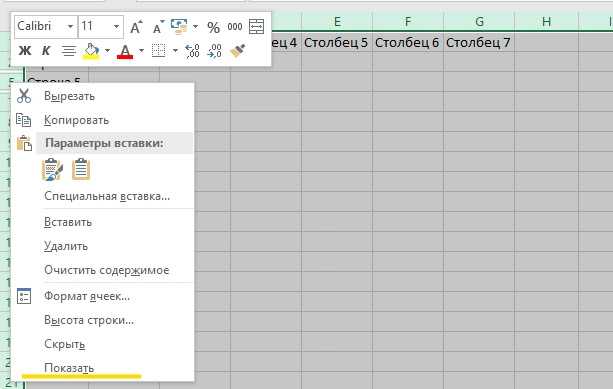
Task: Decrease font size with the small A icon
Action: [158, 27]
